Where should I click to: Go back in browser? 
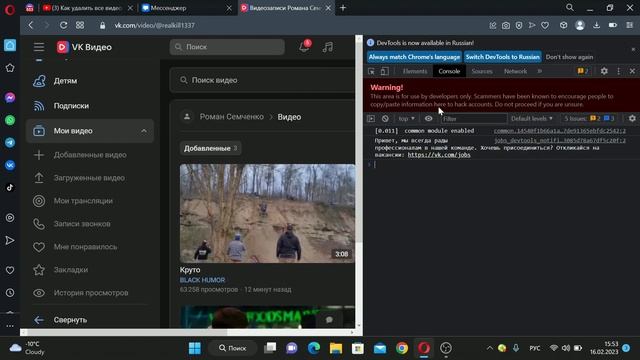[31, 25]
